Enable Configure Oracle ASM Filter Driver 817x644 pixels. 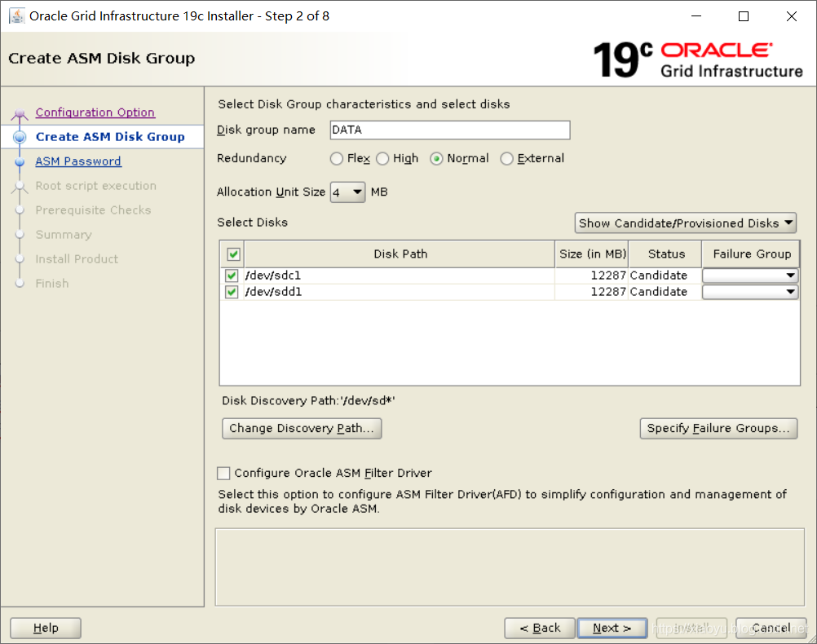[x=223, y=473]
